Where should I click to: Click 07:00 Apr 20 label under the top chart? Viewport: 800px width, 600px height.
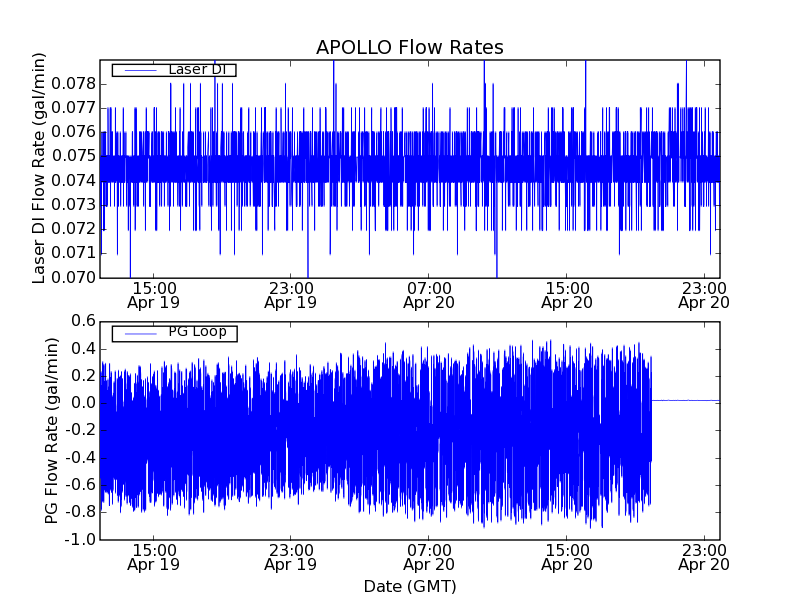click(429, 294)
